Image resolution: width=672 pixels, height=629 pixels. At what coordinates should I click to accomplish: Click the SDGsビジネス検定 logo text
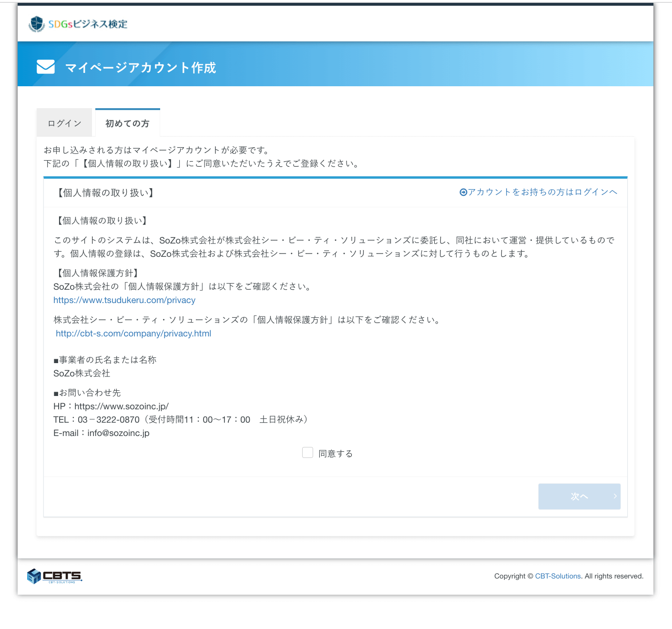pos(88,24)
